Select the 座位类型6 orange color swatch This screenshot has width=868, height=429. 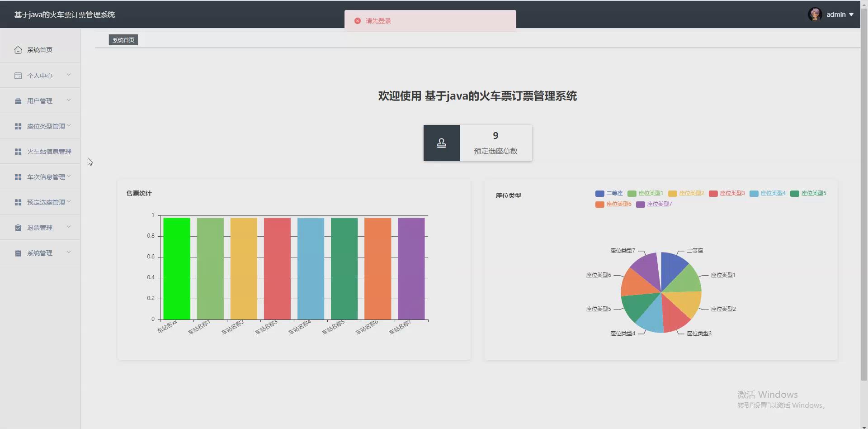(x=599, y=204)
